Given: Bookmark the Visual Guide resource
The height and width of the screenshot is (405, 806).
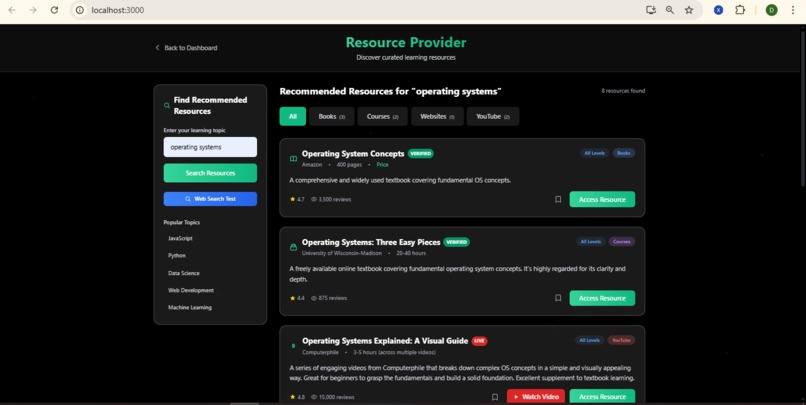Looking at the screenshot, I should pos(494,397).
